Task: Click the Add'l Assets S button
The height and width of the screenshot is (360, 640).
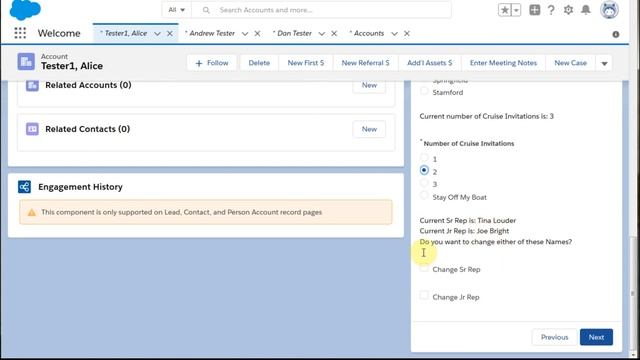Action: (429, 63)
